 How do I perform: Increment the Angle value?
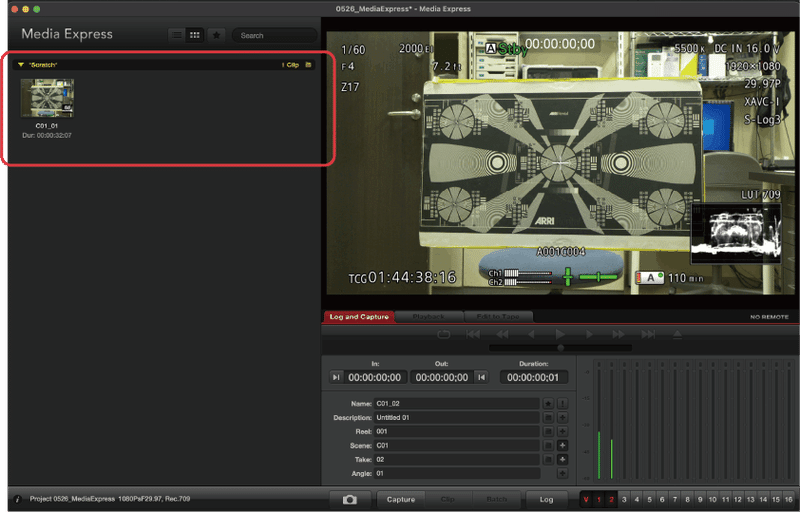(x=562, y=474)
